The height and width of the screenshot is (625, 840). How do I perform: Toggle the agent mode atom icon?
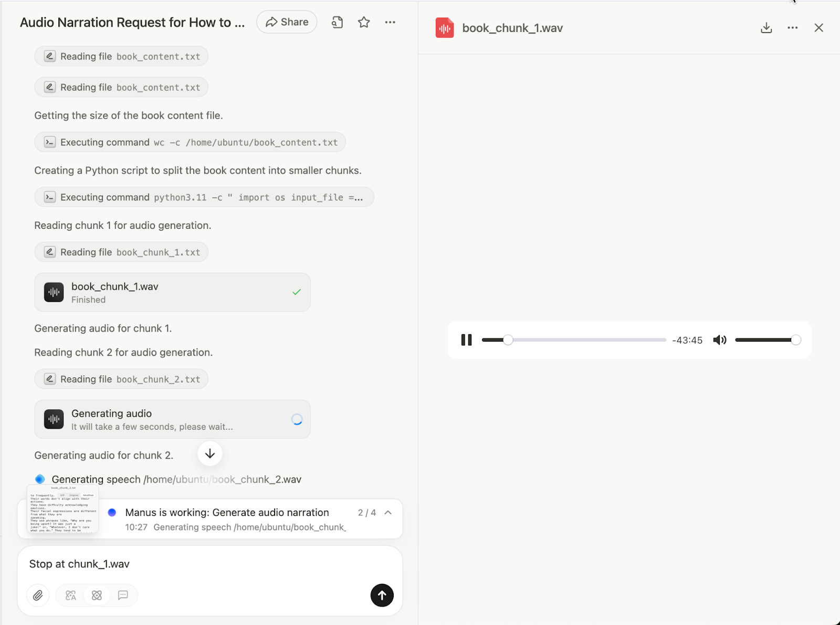[x=97, y=595]
